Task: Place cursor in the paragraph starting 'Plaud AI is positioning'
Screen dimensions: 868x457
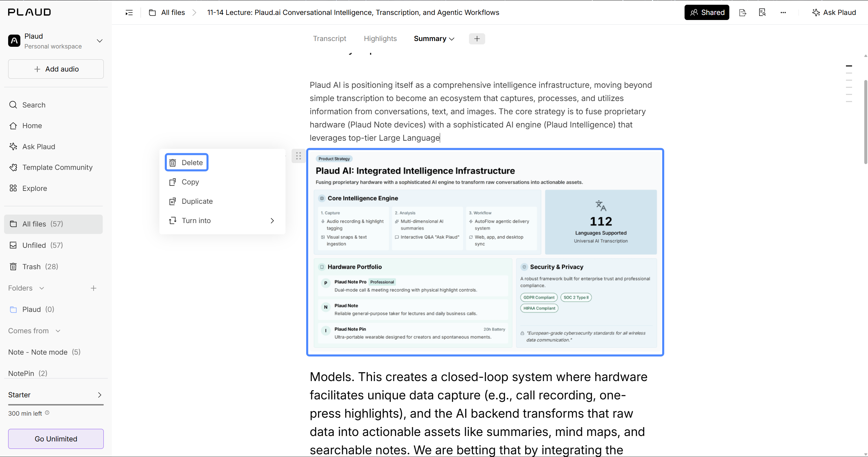Action: pos(481,112)
